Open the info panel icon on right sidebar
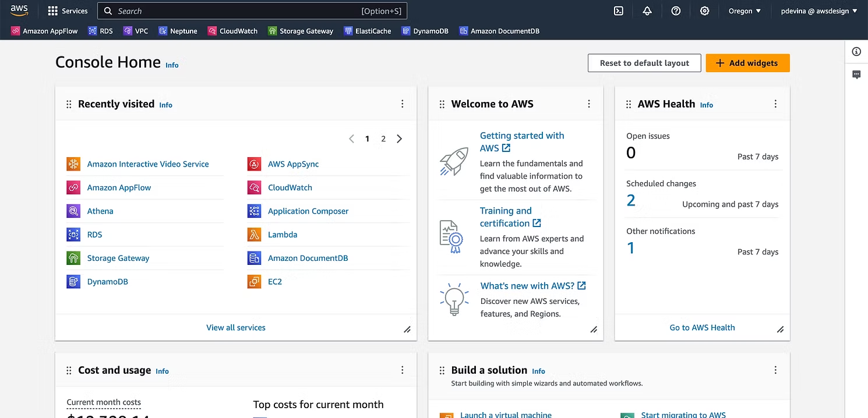 point(856,52)
